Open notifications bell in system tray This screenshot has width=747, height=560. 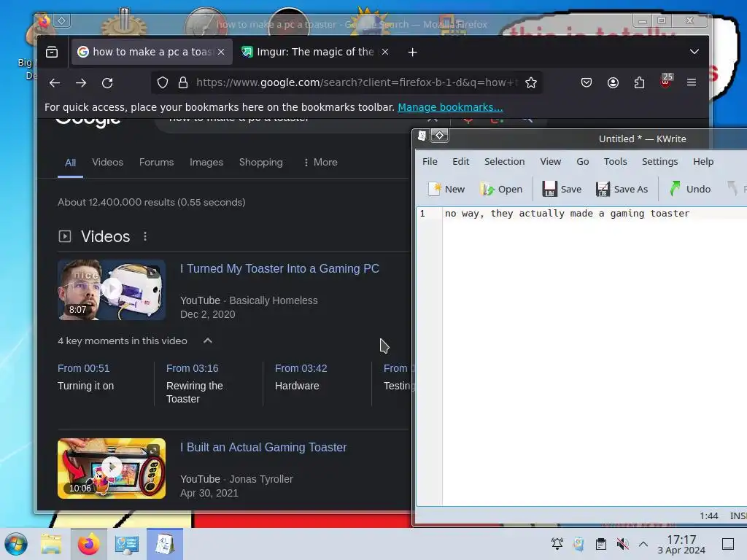point(557,544)
